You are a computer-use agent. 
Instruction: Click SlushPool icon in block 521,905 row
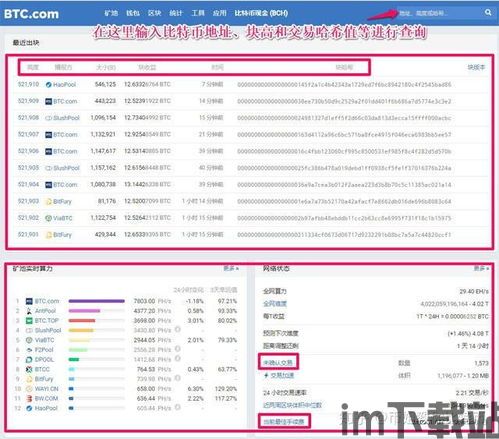pos(48,168)
